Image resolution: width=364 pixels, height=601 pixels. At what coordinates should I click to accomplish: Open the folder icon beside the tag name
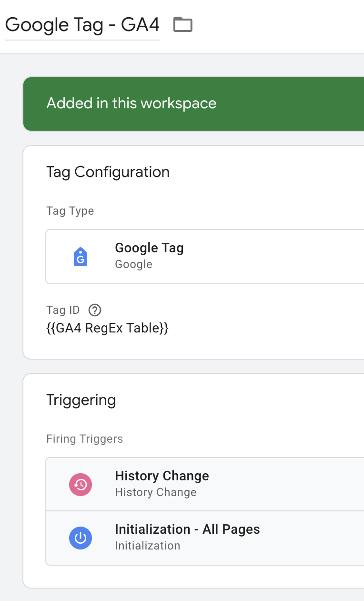click(x=182, y=24)
